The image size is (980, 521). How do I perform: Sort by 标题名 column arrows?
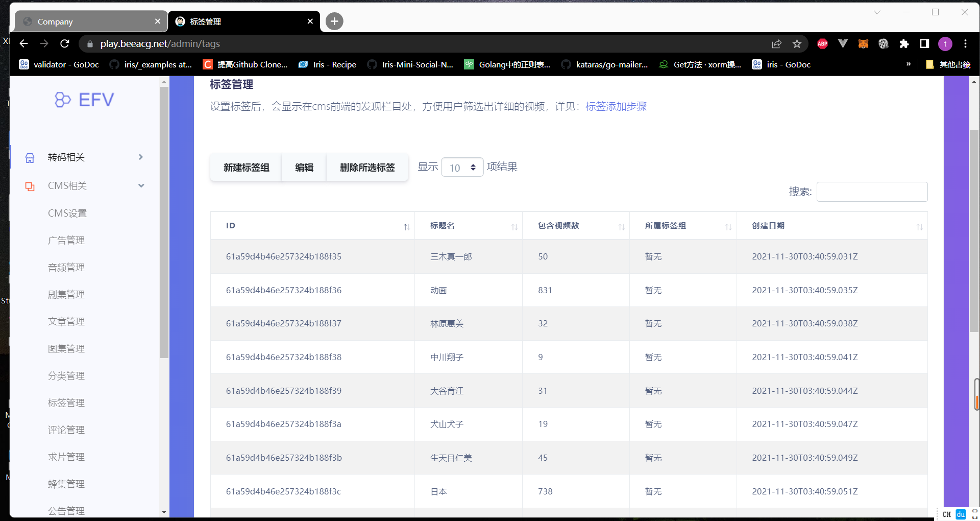(x=514, y=227)
